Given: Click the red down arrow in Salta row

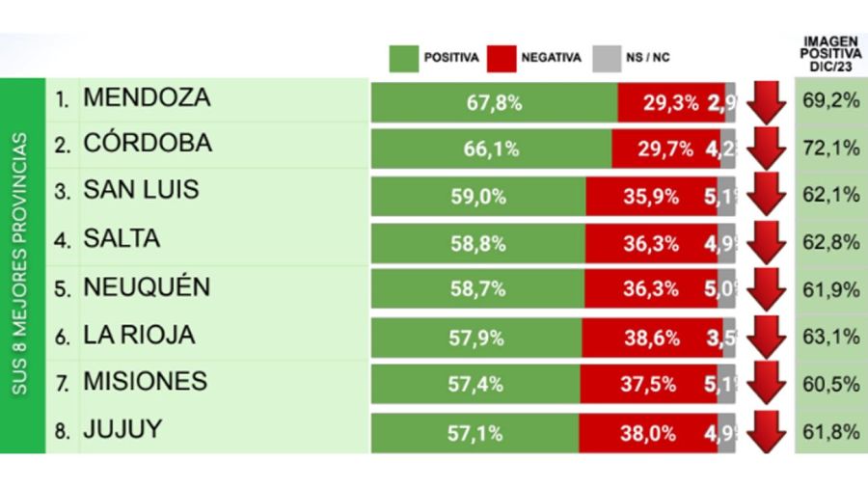Looking at the screenshot, I should click(766, 243).
